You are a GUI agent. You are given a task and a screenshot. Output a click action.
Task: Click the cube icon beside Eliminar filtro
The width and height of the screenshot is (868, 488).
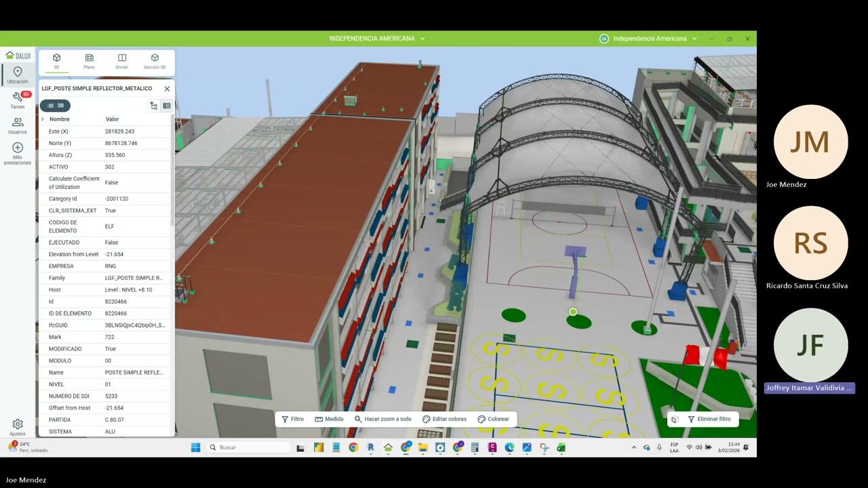[675, 419]
